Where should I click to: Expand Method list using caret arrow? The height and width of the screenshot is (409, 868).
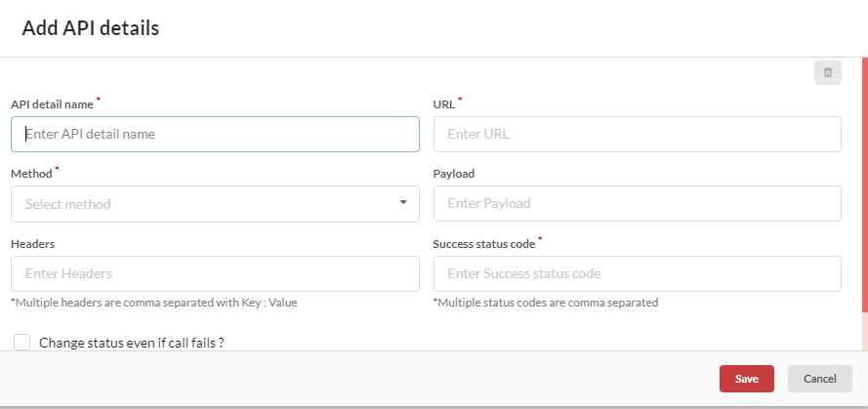pyautogui.click(x=403, y=203)
